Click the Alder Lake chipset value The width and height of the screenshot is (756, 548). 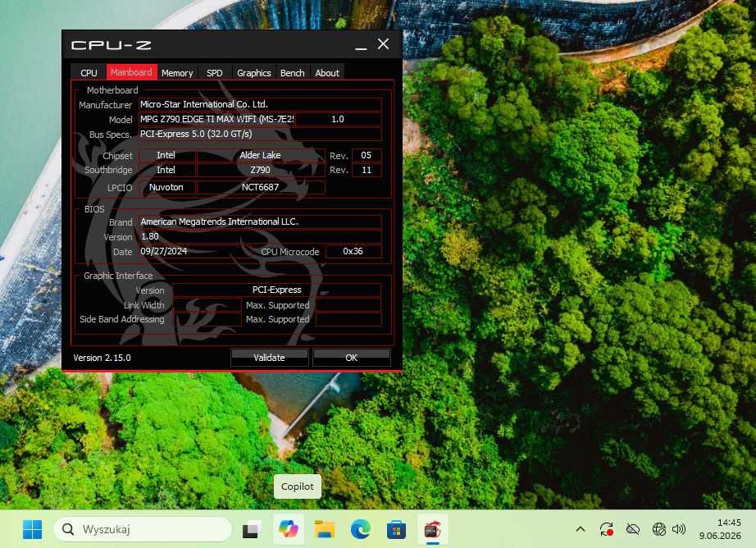click(261, 155)
